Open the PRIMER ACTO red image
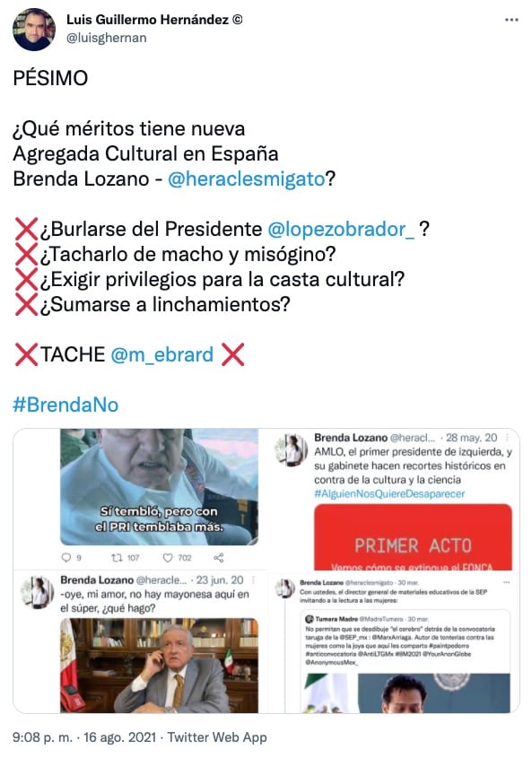The image size is (532, 758). pos(413,537)
